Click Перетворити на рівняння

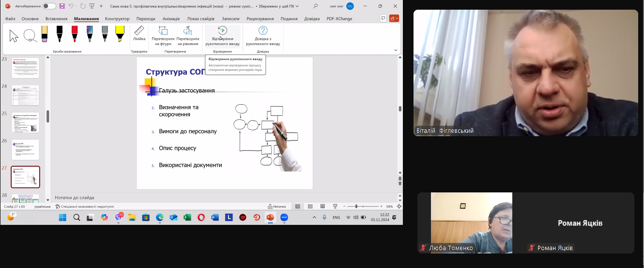[188, 36]
